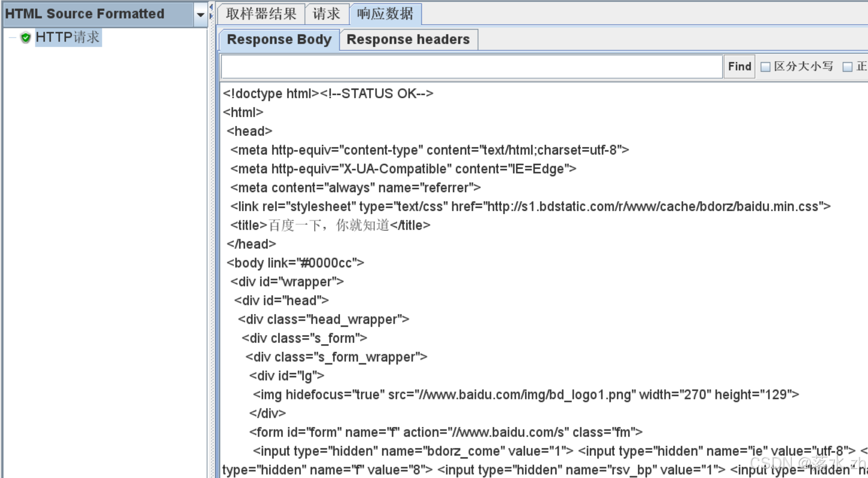Click the opening <html> tag line
Viewport: 868px width, 478px height.
click(x=243, y=112)
